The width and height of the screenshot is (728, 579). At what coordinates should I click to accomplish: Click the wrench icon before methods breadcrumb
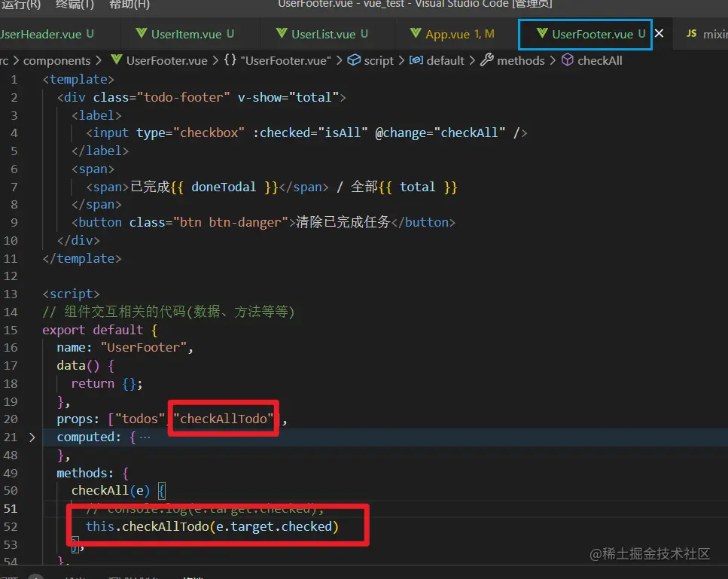(487, 60)
